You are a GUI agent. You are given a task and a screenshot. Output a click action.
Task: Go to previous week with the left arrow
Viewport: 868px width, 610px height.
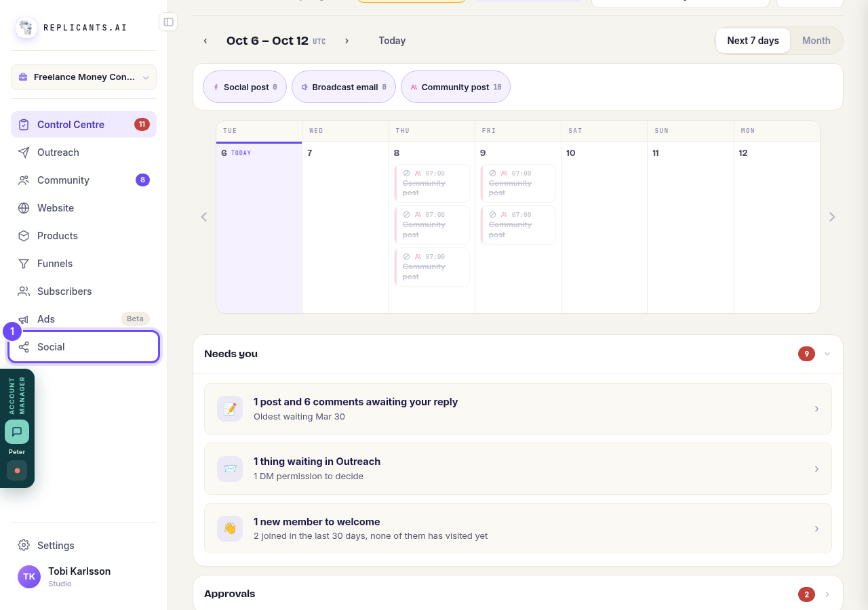[x=205, y=41]
